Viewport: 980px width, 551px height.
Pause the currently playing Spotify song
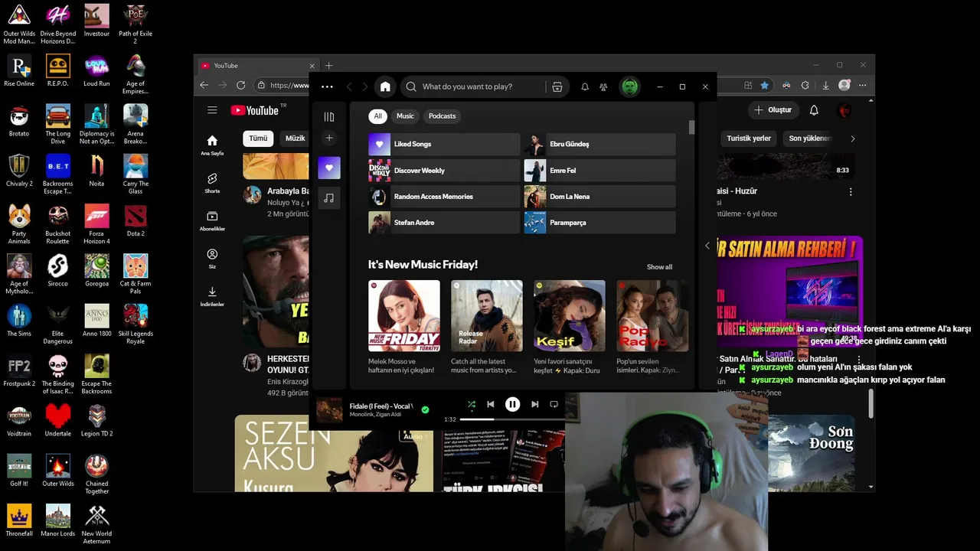[x=512, y=404]
